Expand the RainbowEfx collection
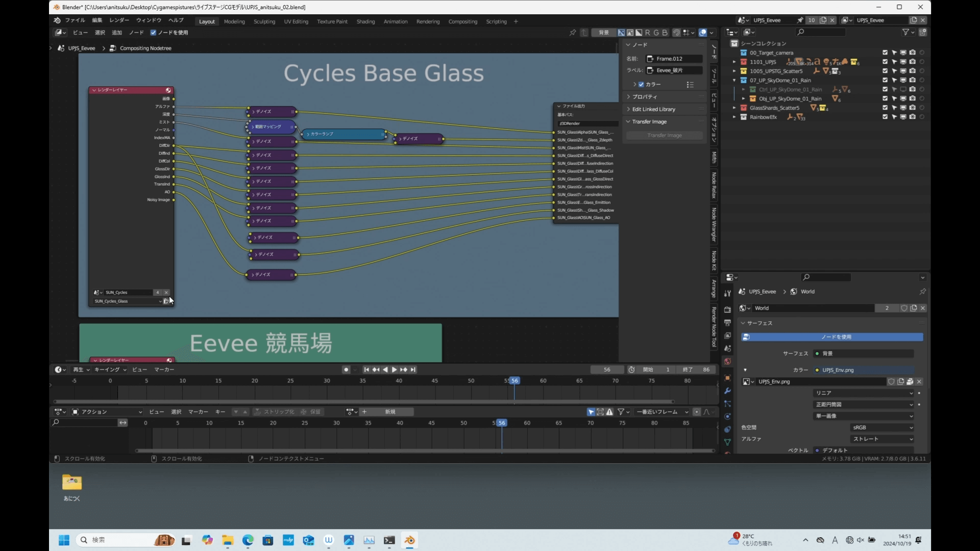 click(x=734, y=117)
